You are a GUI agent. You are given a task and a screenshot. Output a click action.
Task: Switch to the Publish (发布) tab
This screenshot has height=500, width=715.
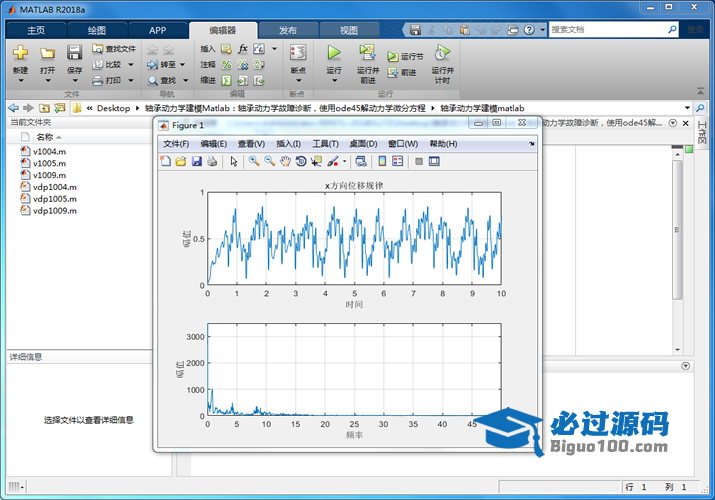(x=288, y=30)
